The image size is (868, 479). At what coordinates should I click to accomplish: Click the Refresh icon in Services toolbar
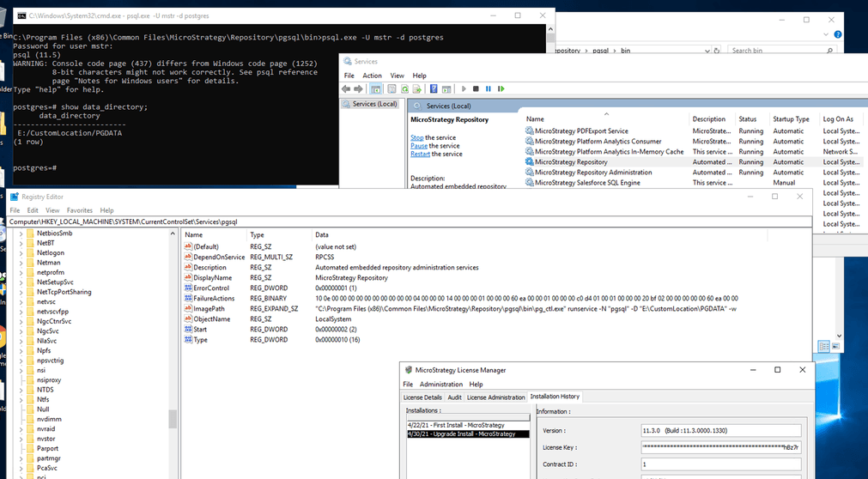(x=404, y=88)
